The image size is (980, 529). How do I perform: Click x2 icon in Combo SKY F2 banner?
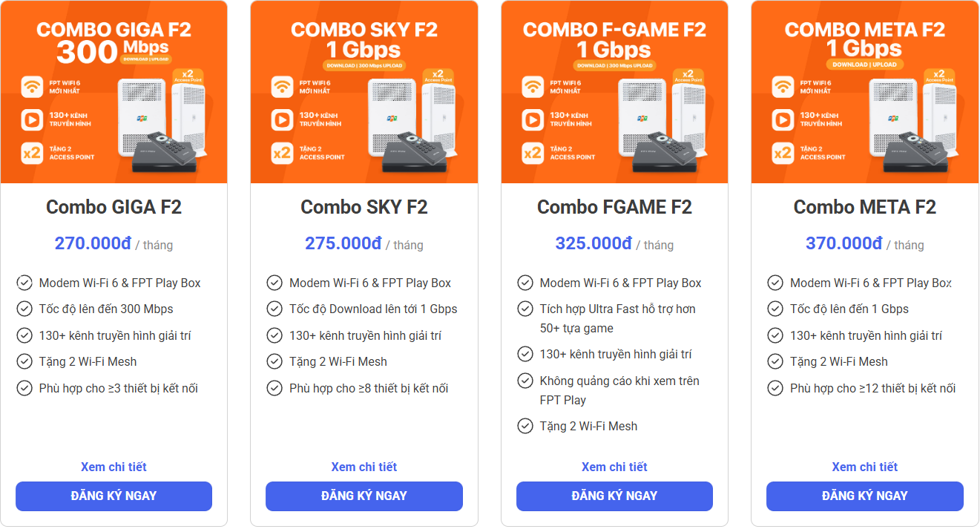(282, 153)
